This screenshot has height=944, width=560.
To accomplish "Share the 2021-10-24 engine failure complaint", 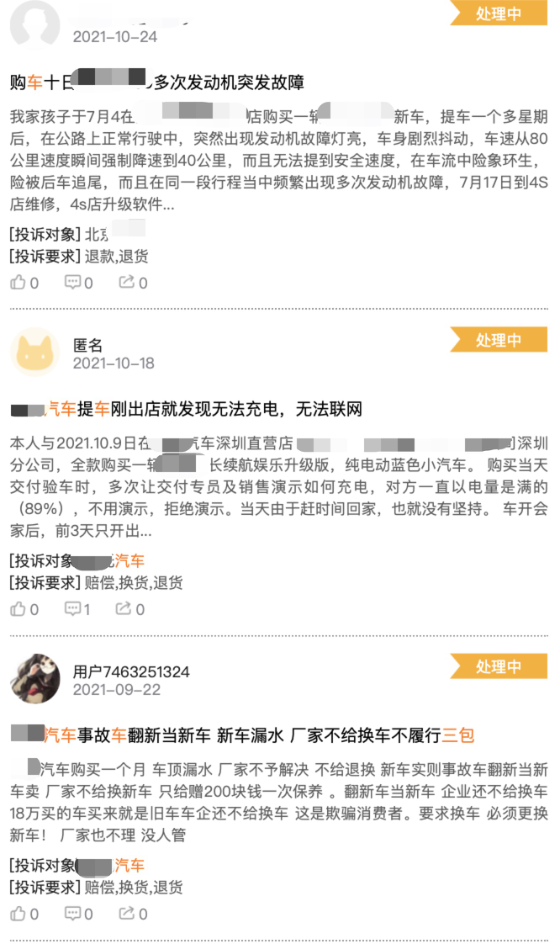I will [133, 283].
